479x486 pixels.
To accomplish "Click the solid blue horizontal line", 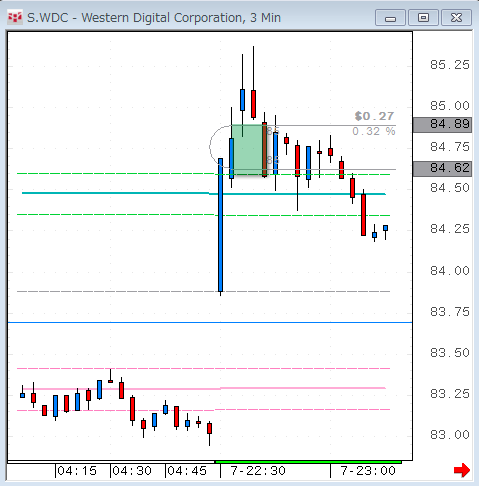I will tap(210, 323).
